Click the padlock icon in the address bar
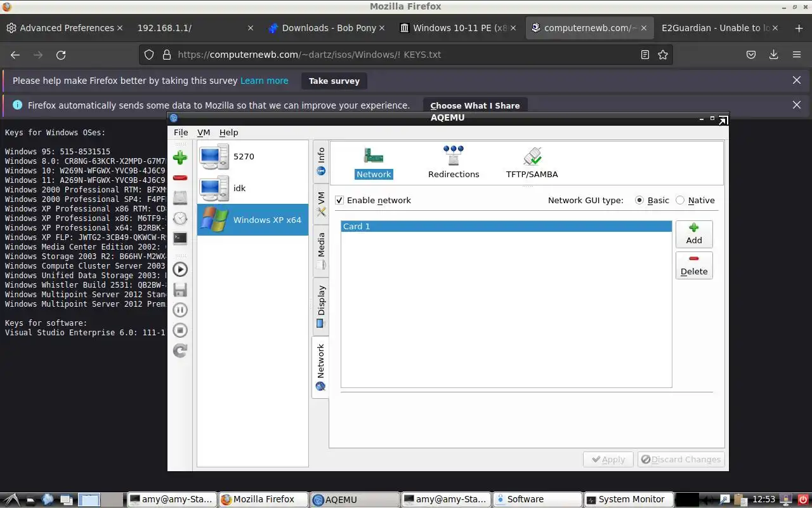The height and width of the screenshot is (508, 812). [166, 55]
